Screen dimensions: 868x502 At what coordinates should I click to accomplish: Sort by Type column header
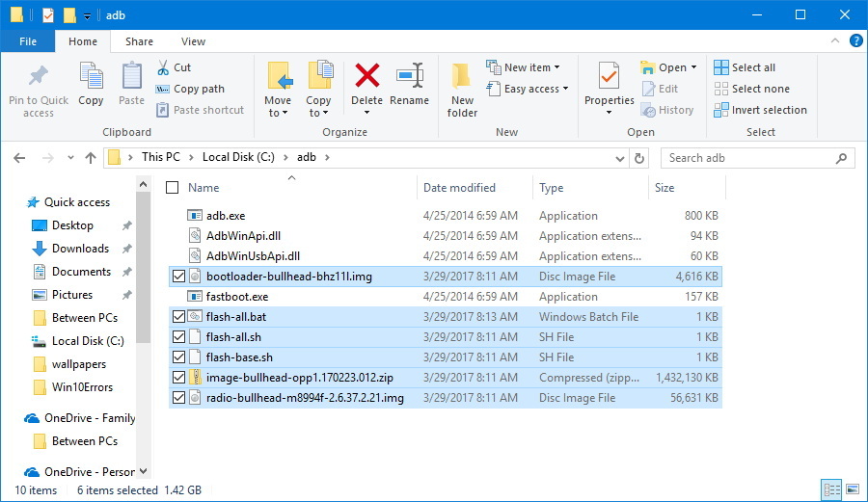(551, 188)
